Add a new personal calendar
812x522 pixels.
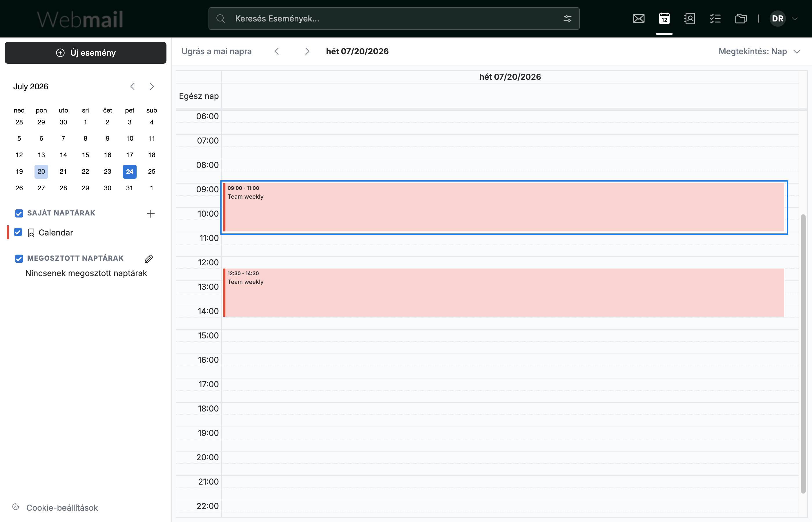click(x=151, y=213)
